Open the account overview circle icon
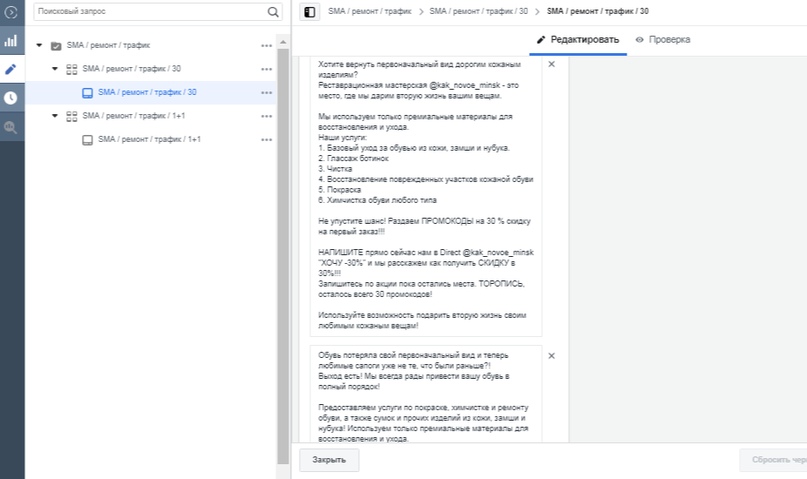The image size is (807, 479). pyautogui.click(x=11, y=12)
